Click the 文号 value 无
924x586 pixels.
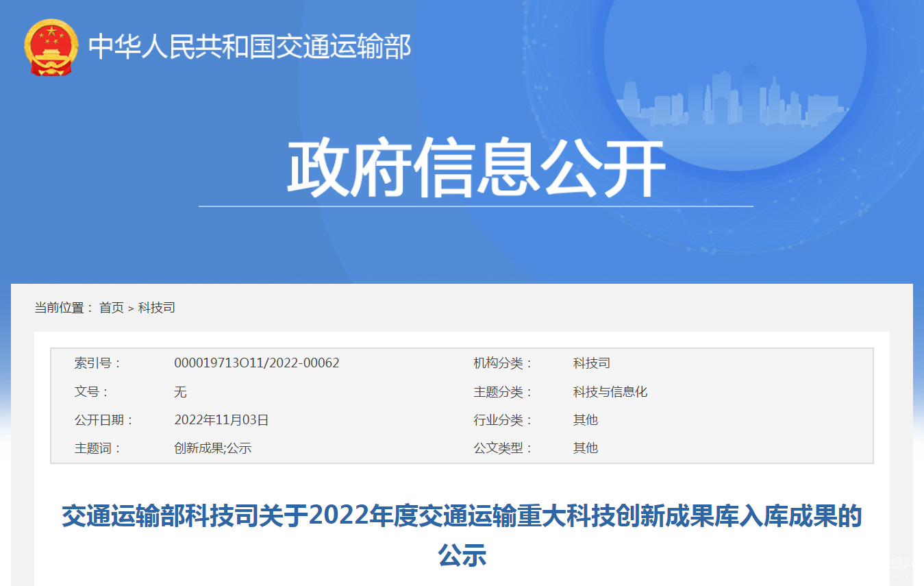(181, 392)
